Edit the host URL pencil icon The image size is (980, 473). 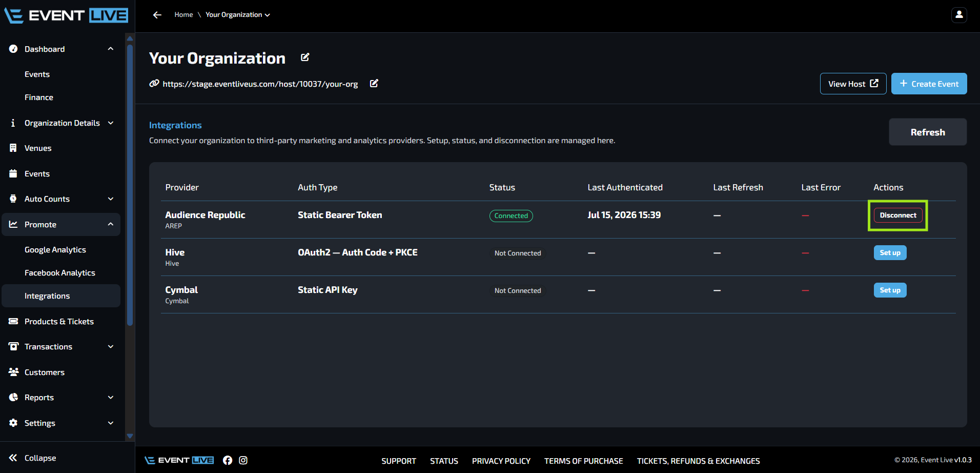tap(374, 83)
